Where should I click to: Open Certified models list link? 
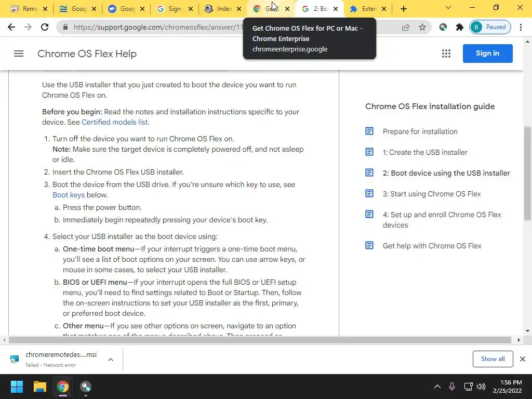tap(115, 122)
